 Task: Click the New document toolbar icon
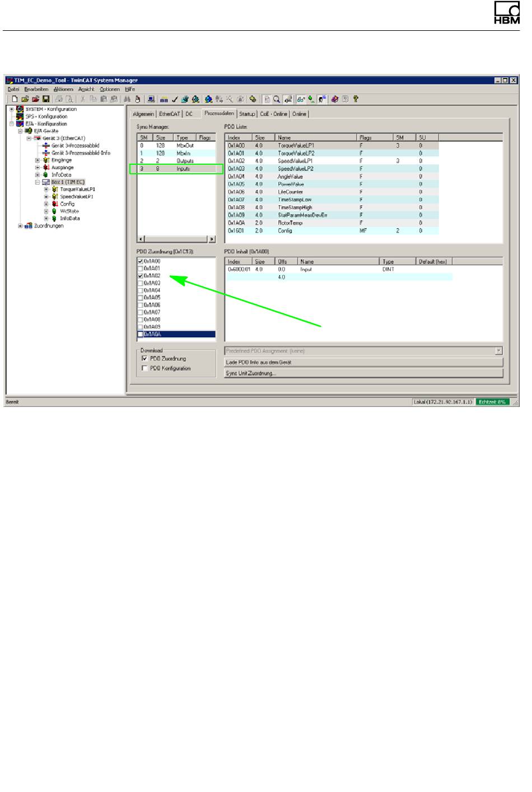click(15, 99)
